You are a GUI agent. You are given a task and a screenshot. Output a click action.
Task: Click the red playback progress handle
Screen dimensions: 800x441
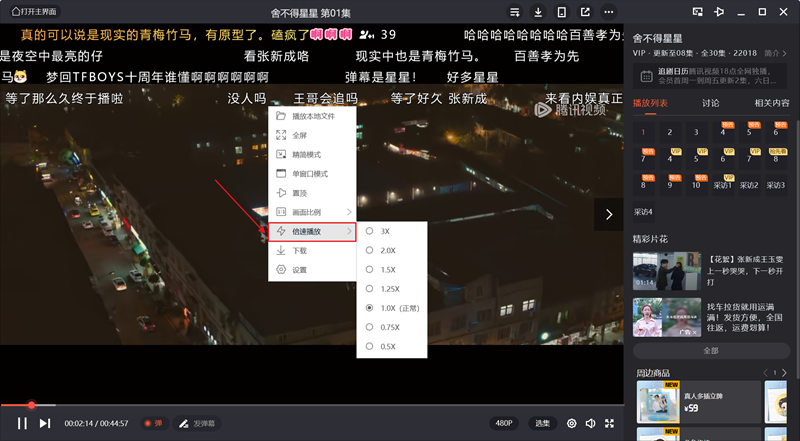click(x=32, y=405)
